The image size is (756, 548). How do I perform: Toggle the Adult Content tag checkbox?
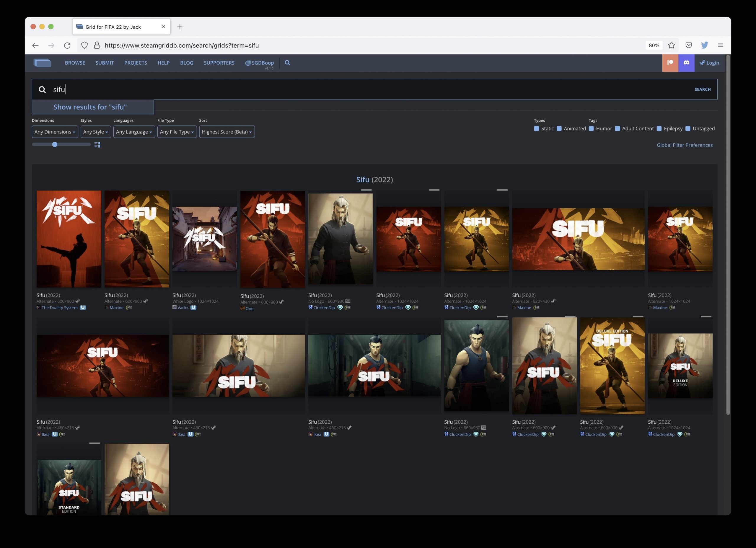[617, 129]
